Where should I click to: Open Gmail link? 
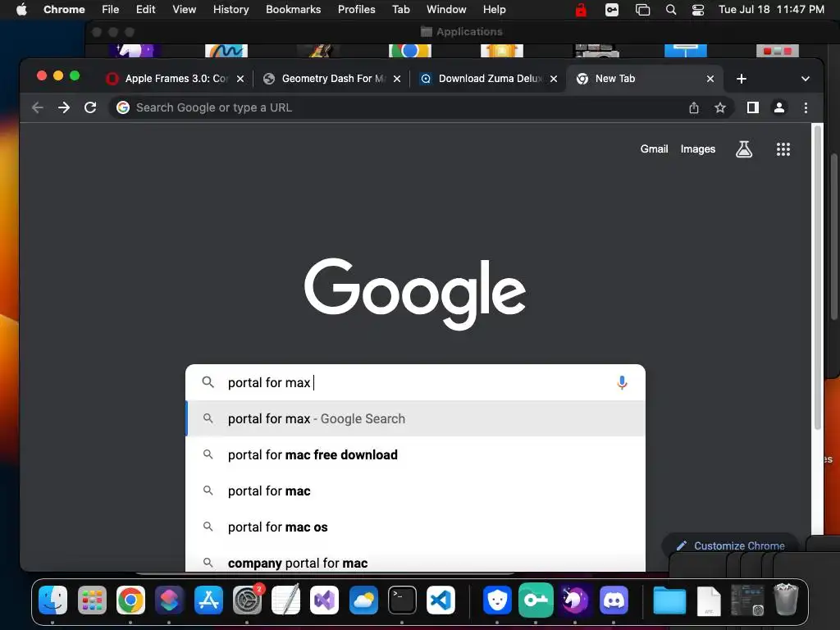[654, 149]
